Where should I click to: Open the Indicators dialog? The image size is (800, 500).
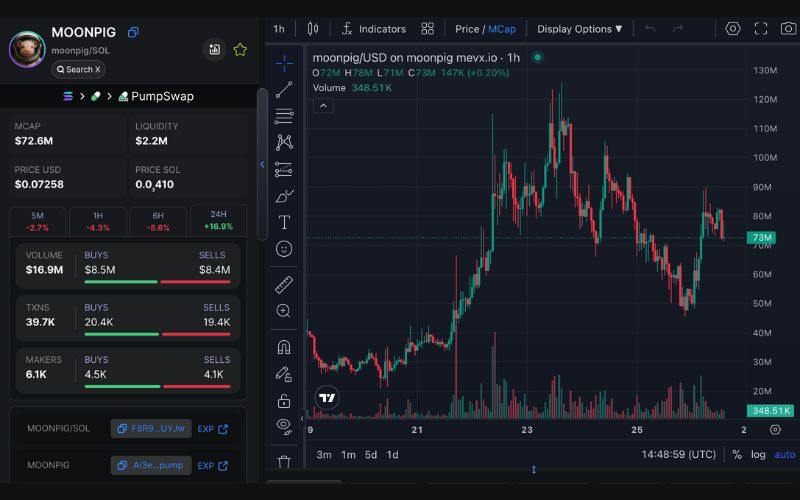click(374, 29)
